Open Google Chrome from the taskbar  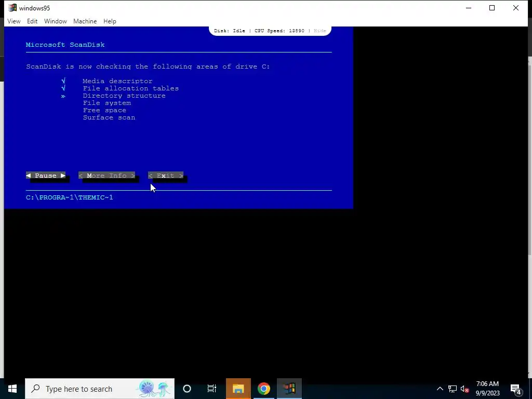click(263, 389)
